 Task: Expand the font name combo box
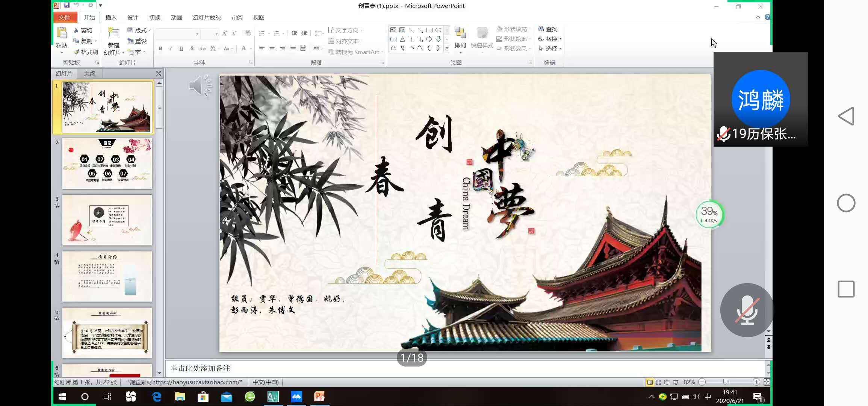pos(197,34)
